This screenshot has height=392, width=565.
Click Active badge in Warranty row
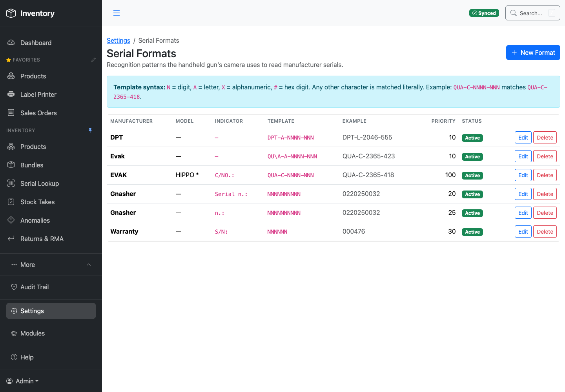coord(472,232)
